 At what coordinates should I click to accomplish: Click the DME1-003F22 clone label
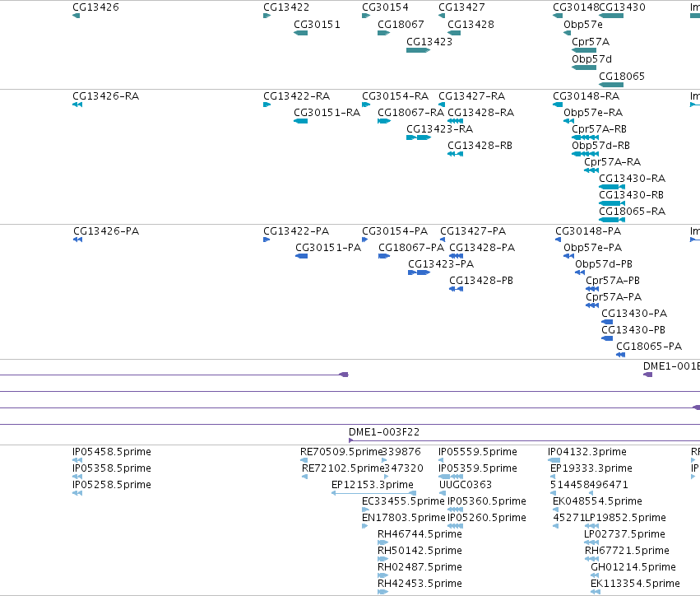[x=384, y=432]
